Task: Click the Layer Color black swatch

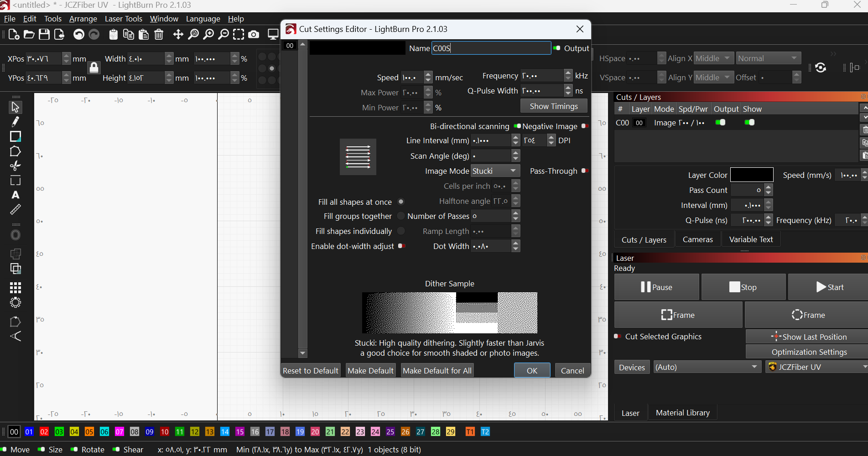Action: tap(752, 175)
